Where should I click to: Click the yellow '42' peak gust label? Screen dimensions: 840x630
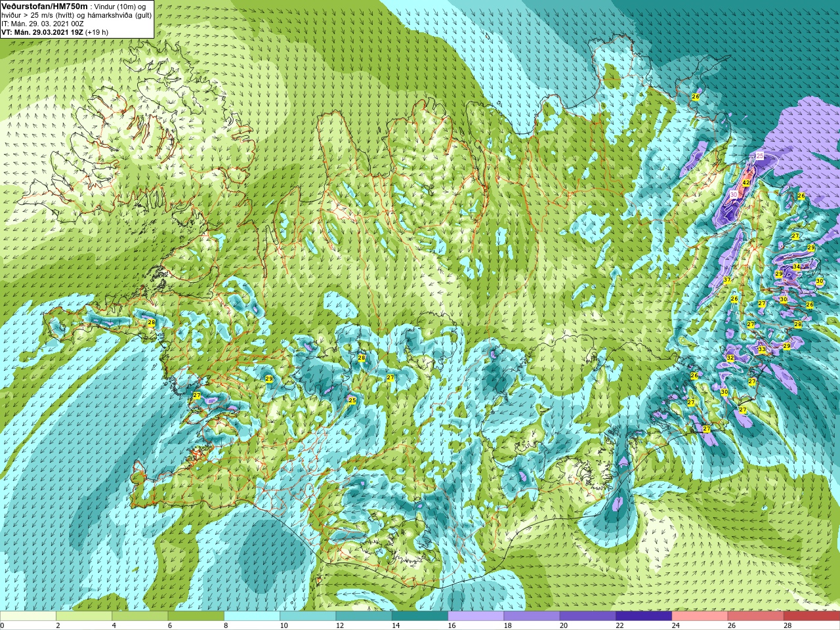coord(747,183)
